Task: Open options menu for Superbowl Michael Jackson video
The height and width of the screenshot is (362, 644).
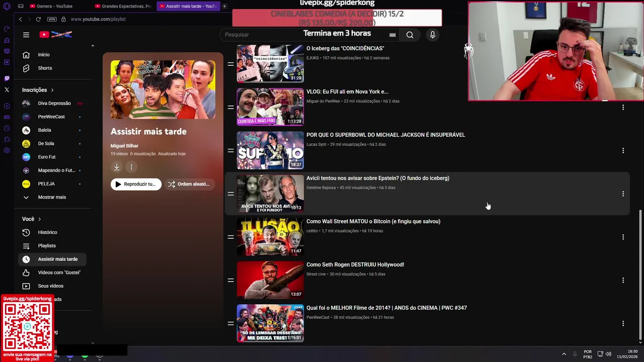Action: tap(623, 150)
